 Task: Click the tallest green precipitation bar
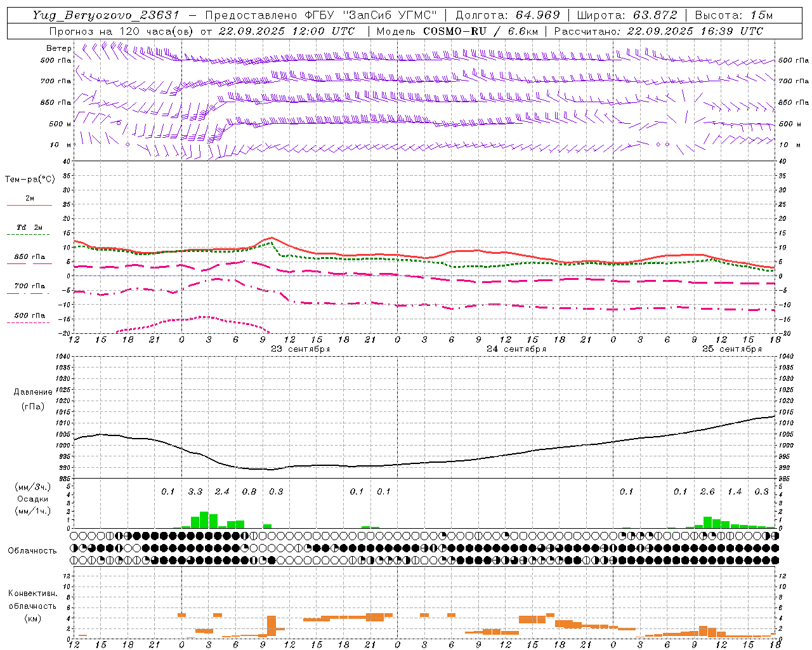tap(204, 520)
